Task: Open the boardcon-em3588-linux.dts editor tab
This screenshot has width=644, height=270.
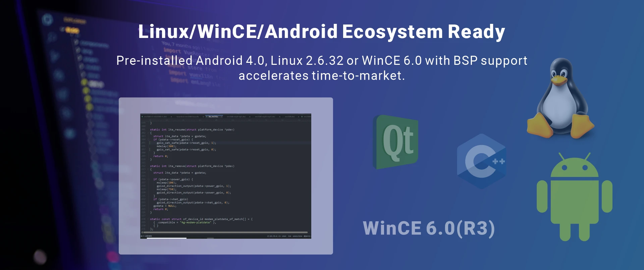Action: pyautogui.click(x=188, y=117)
